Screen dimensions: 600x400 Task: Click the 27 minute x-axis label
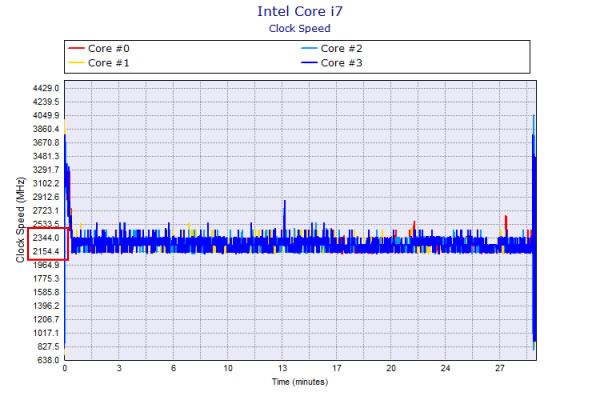click(x=499, y=368)
